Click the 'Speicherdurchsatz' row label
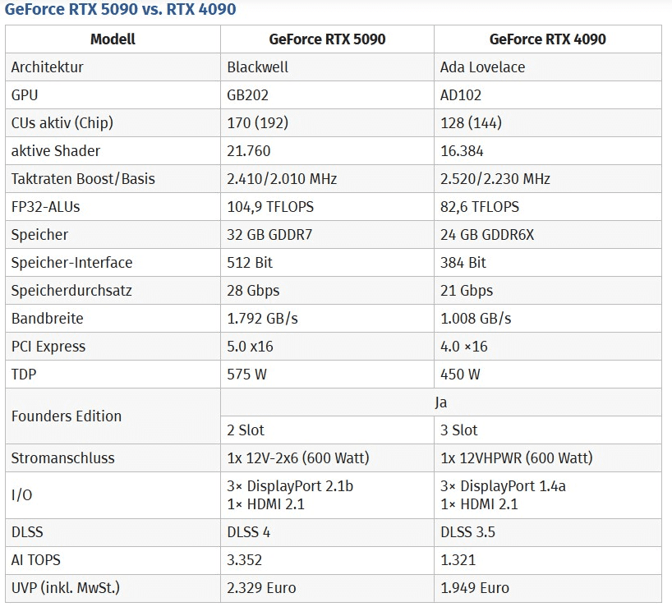672x616 pixels. [71, 290]
